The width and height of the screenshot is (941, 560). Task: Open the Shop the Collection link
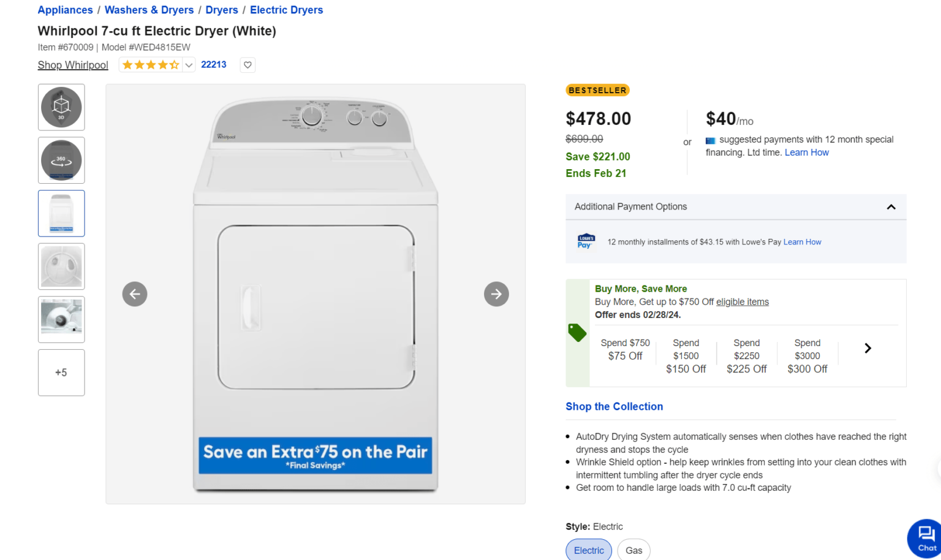point(614,406)
